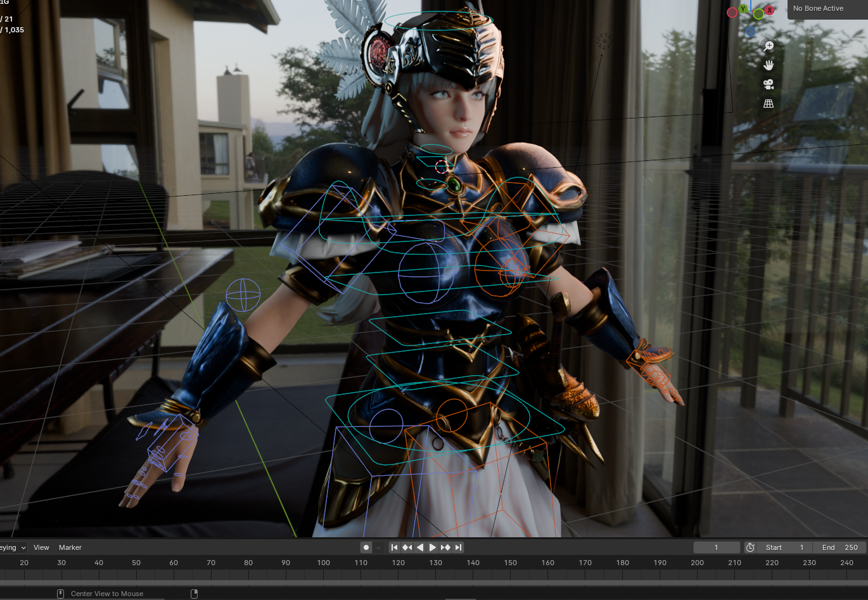
Task: Click the pan view hand icon
Action: (x=769, y=65)
